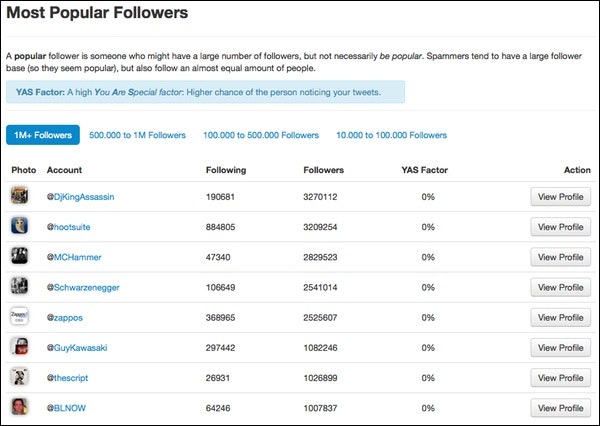Switch to 500.000 to 1M Followers tab
This screenshot has height=426, width=600.
tap(137, 135)
